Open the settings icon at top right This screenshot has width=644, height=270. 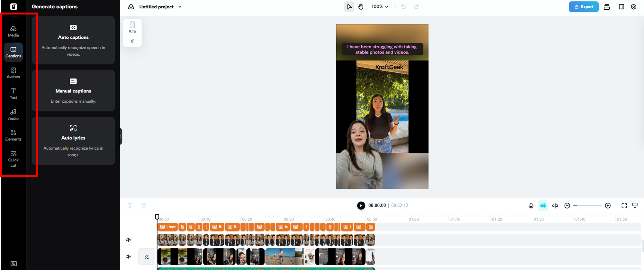pos(633,7)
